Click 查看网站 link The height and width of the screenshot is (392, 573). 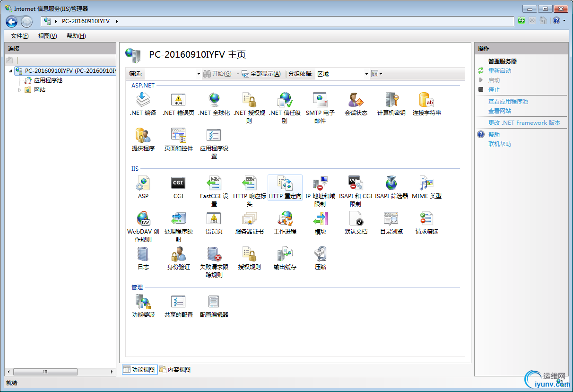pyautogui.click(x=499, y=111)
